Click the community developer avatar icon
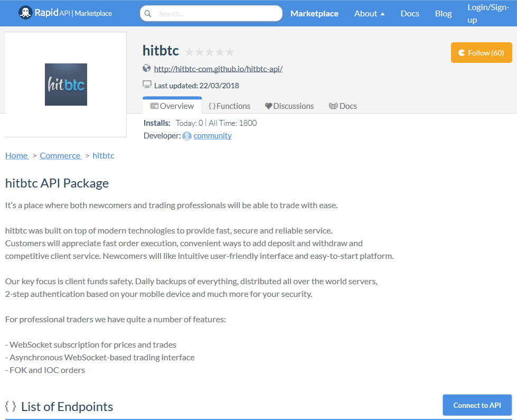Viewport: 517px width, 420px height. tap(187, 136)
